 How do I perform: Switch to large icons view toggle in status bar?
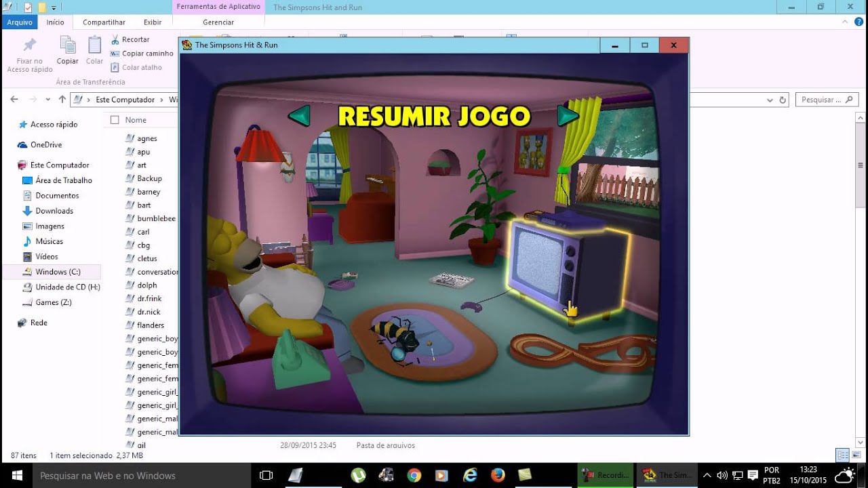click(x=856, y=455)
